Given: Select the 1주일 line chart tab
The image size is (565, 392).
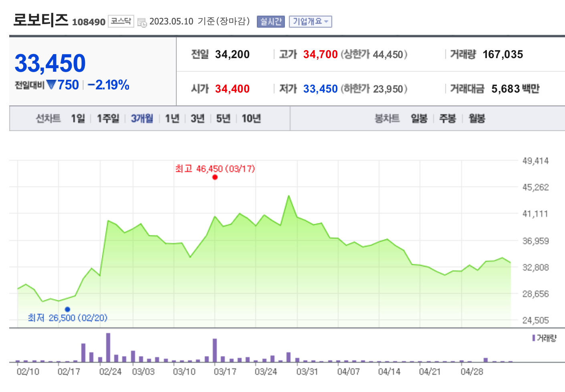Looking at the screenshot, I should click(108, 119).
